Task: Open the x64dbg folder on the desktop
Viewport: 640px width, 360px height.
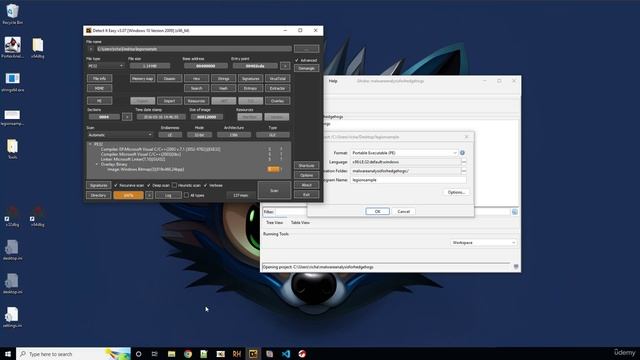Action: coord(38,48)
